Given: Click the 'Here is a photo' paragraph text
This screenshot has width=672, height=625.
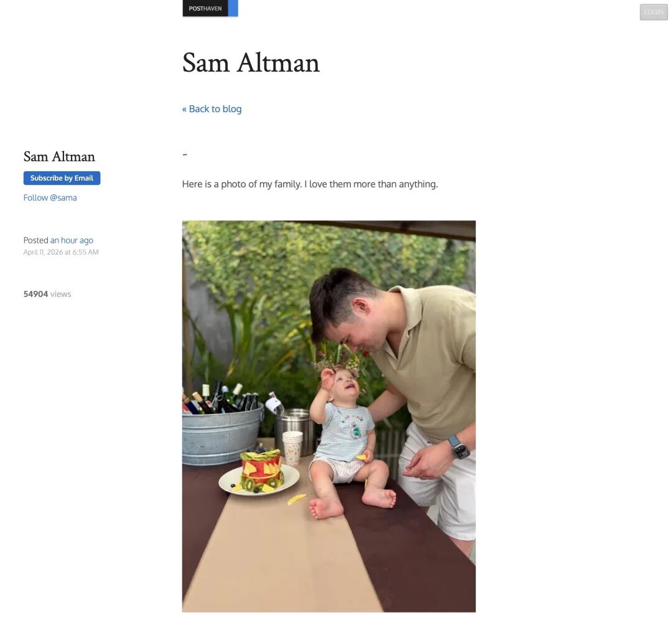Looking at the screenshot, I should click(x=310, y=184).
